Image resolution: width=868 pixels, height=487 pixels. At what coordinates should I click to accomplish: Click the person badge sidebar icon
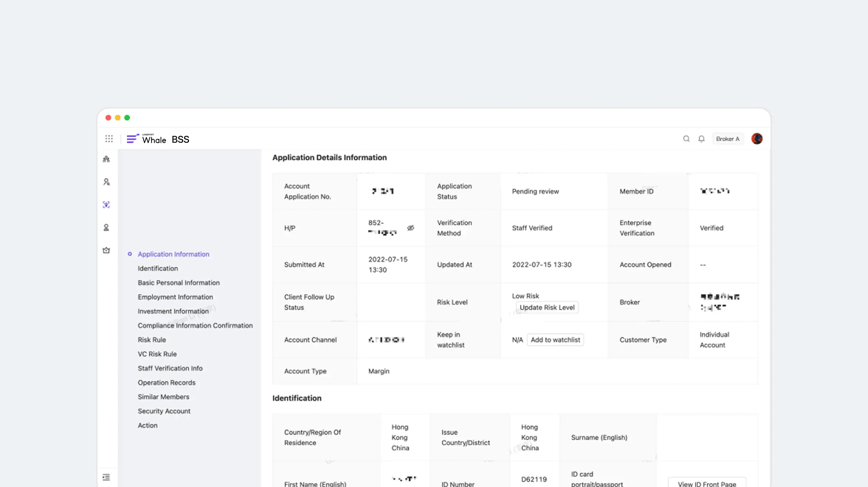tap(106, 228)
